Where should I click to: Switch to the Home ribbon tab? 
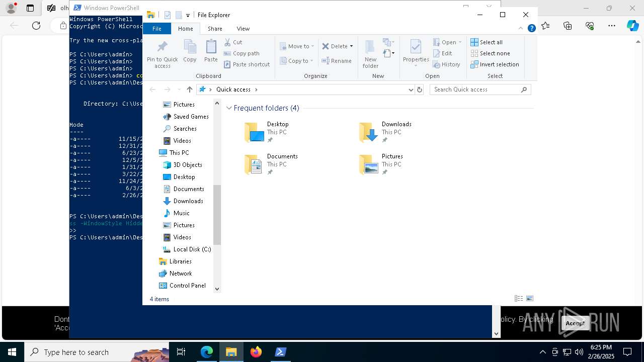(x=185, y=29)
